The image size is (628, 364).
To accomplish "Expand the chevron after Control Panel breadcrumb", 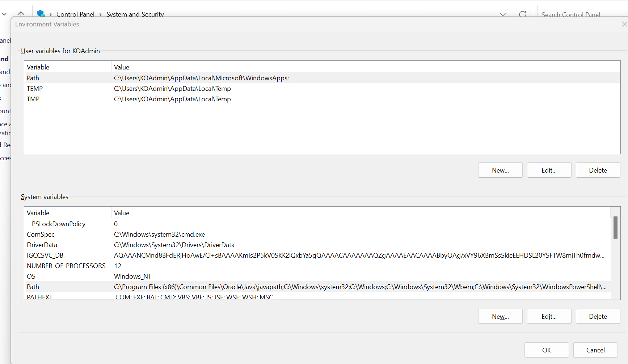I will [x=100, y=14].
